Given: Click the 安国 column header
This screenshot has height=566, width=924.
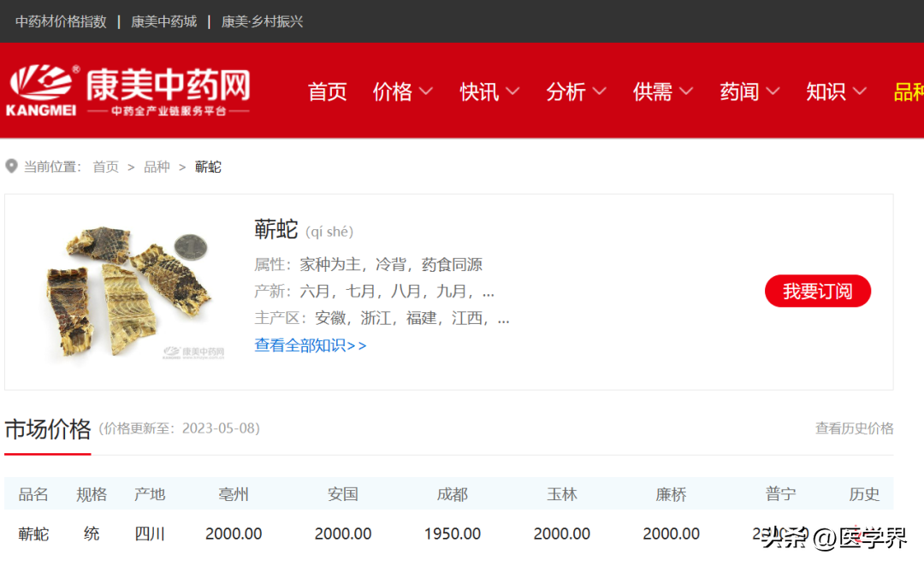Looking at the screenshot, I should tap(343, 494).
